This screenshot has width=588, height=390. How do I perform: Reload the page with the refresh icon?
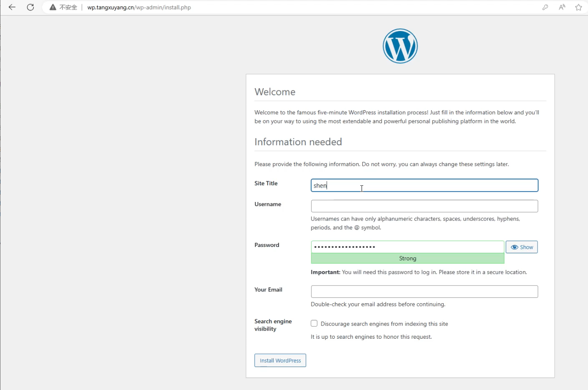31,7
